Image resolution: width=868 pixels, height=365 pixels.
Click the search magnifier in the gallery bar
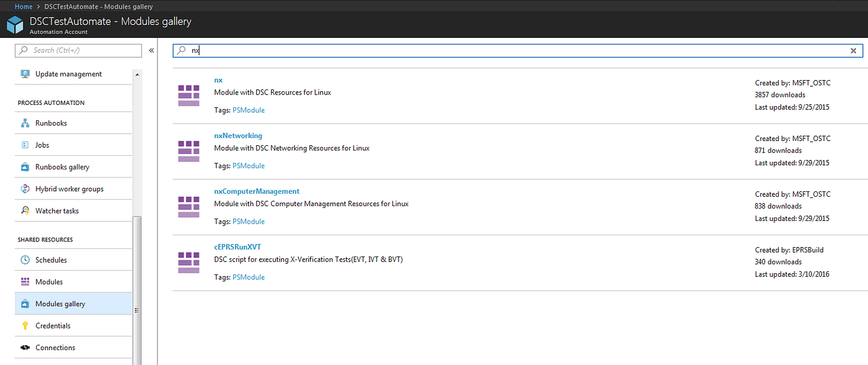coord(180,50)
